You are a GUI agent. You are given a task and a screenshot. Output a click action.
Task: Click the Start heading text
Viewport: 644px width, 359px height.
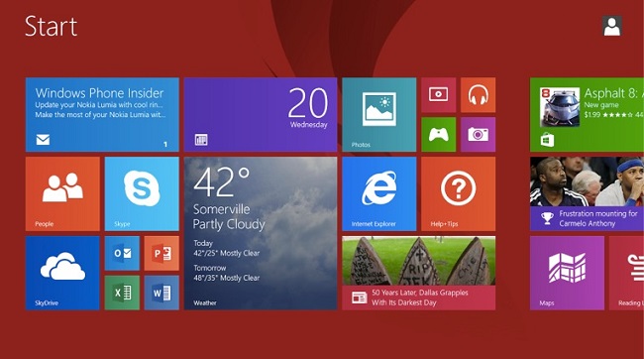(x=51, y=27)
